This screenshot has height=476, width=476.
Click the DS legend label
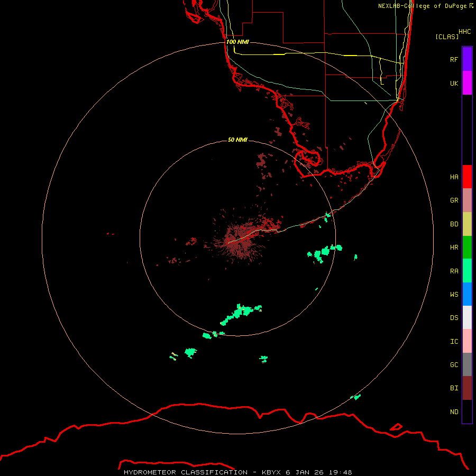point(454,317)
